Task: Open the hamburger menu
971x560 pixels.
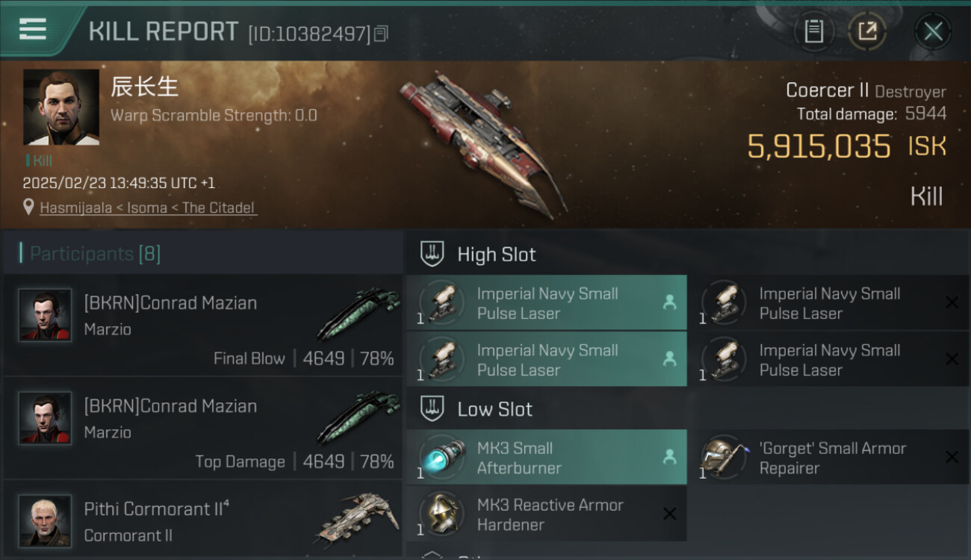Action: (32, 30)
